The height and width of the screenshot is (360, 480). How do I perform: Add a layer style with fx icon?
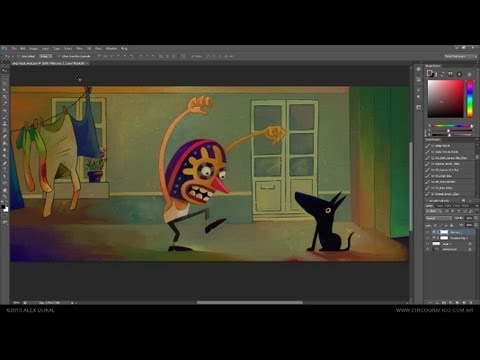[437, 302]
